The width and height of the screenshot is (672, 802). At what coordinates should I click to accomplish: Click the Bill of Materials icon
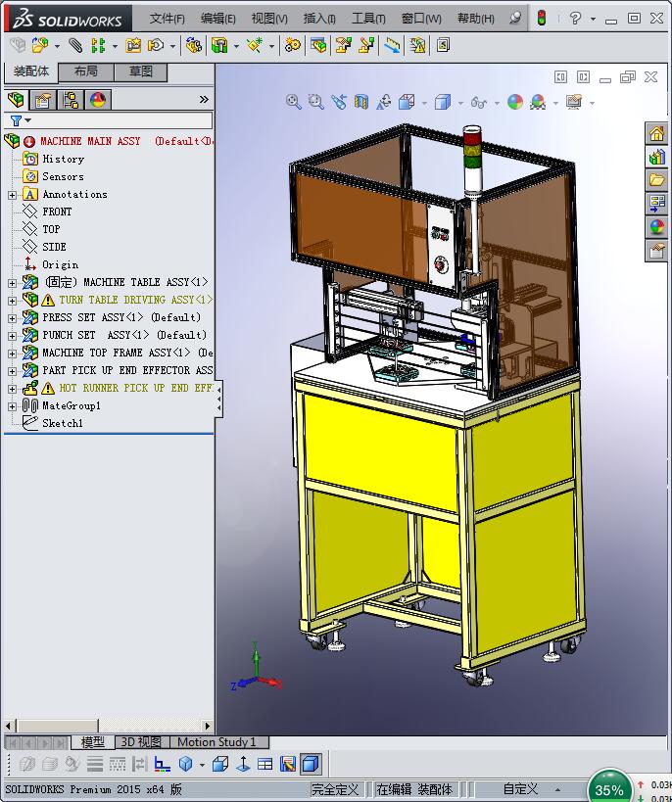317,45
